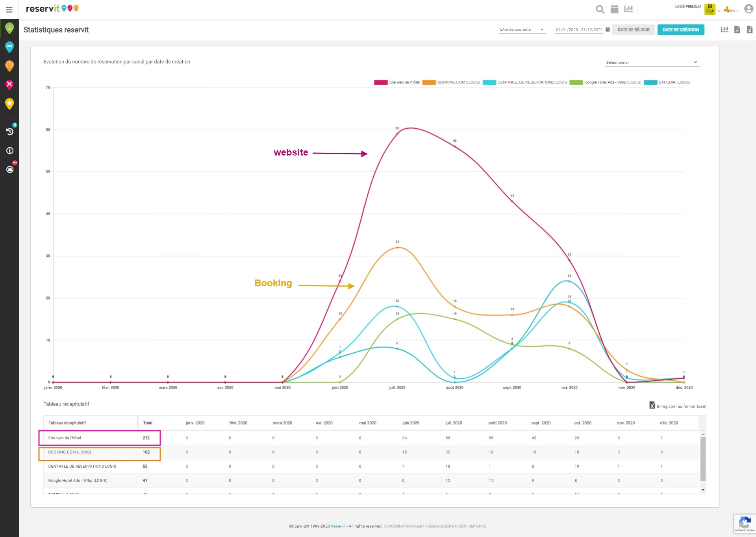The height and width of the screenshot is (537, 756).
Task: Click the Tableau récapitulatif column header
Action: click(x=67, y=423)
